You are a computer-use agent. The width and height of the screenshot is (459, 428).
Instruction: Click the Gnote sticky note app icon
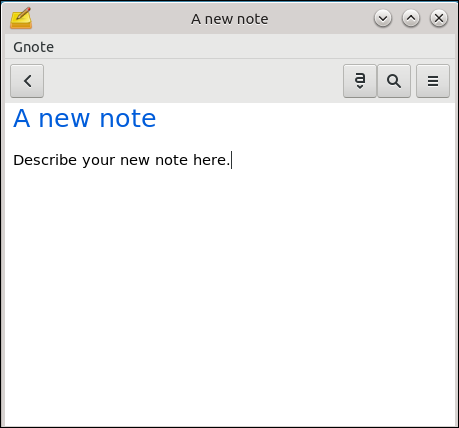pos(21,18)
